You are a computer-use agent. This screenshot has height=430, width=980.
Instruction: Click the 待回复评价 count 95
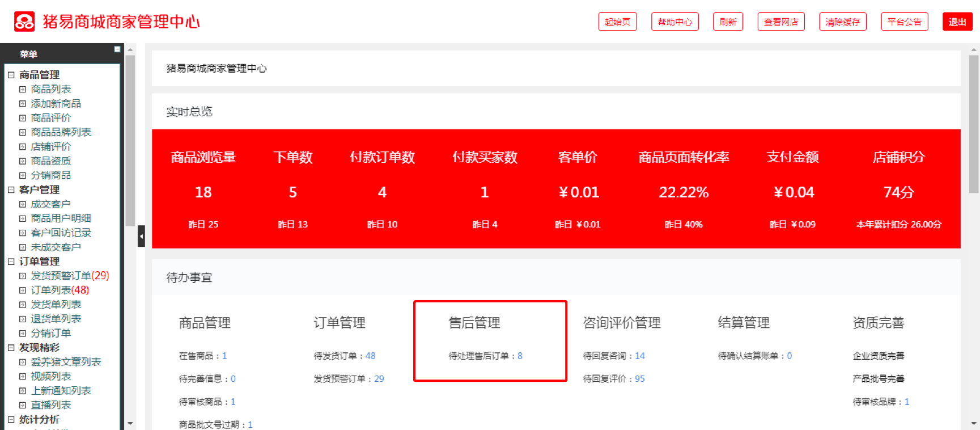[x=640, y=379]
